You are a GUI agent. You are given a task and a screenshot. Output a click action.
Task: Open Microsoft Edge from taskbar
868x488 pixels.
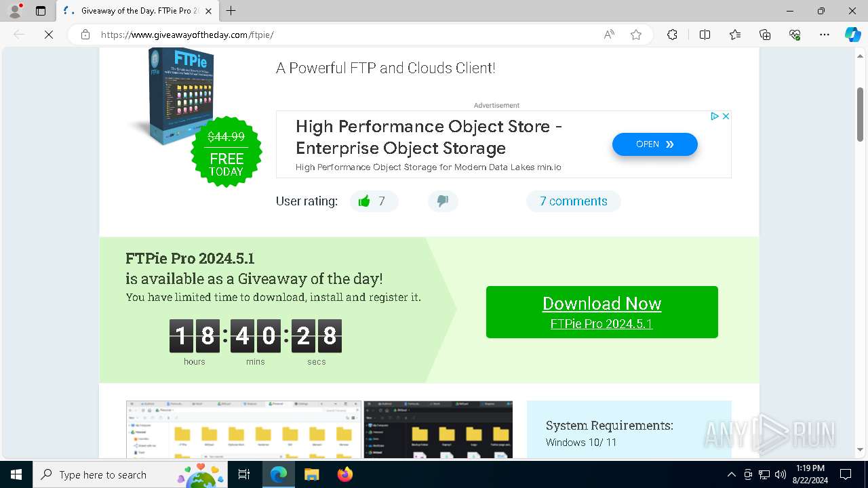coord(279,474)
